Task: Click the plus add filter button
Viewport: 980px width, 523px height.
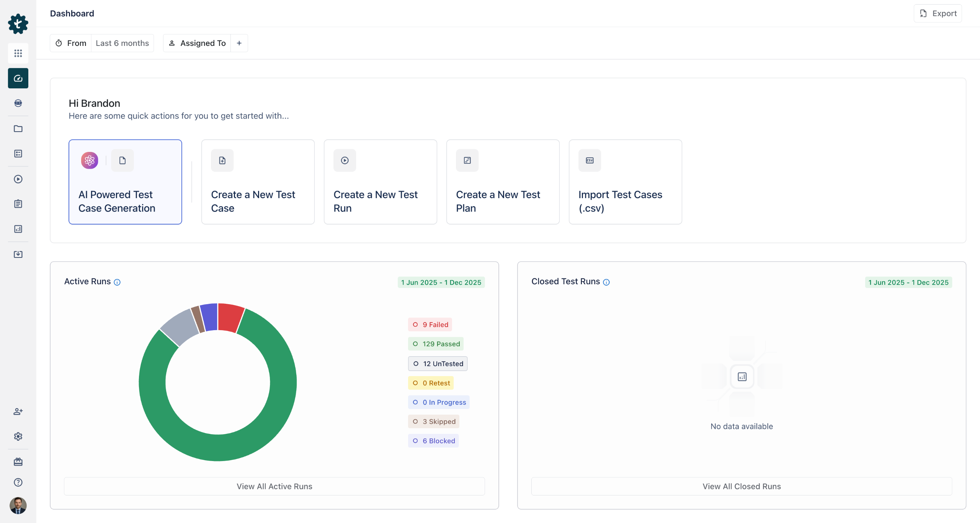Action: point(239,43)
